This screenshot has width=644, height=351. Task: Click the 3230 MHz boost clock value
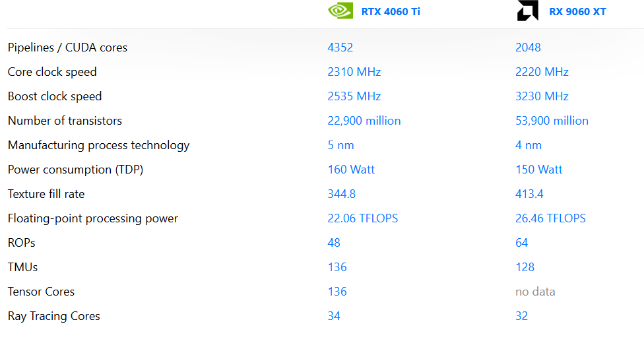542,96
